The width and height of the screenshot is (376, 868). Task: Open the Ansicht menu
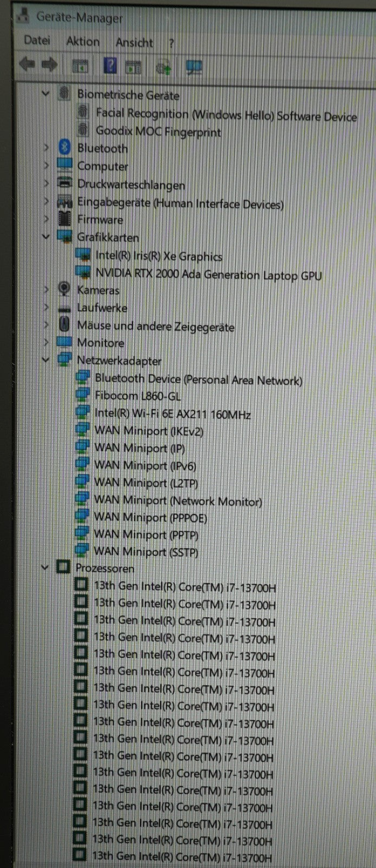coord(134,43)
